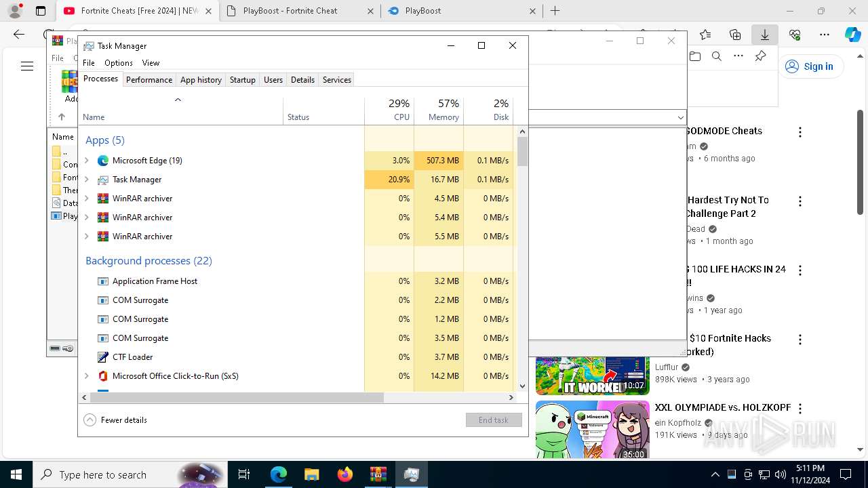Open the notification center
Image resolution: width=868 pixels, height=488 pixels.
point(846,474)
